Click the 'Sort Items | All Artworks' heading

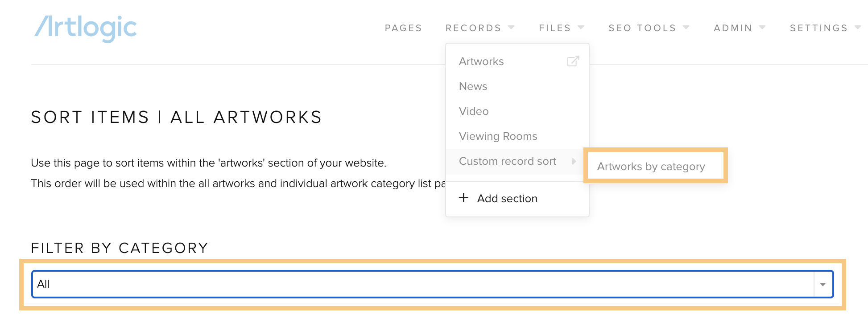pyautogui.click(x=177, y=118)
